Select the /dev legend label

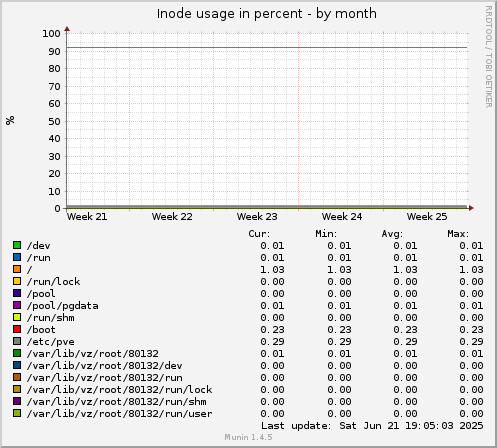(x=39, y=246)
